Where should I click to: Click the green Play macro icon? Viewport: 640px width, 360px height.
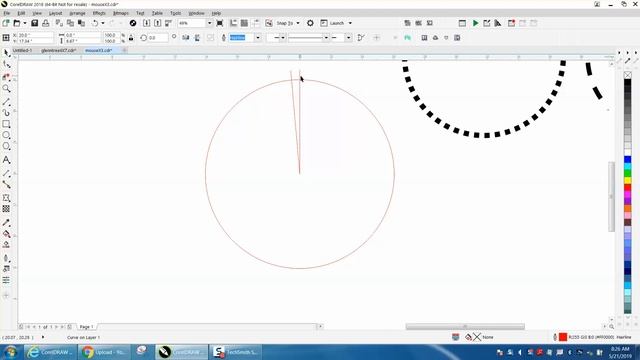tap(476, 23)
